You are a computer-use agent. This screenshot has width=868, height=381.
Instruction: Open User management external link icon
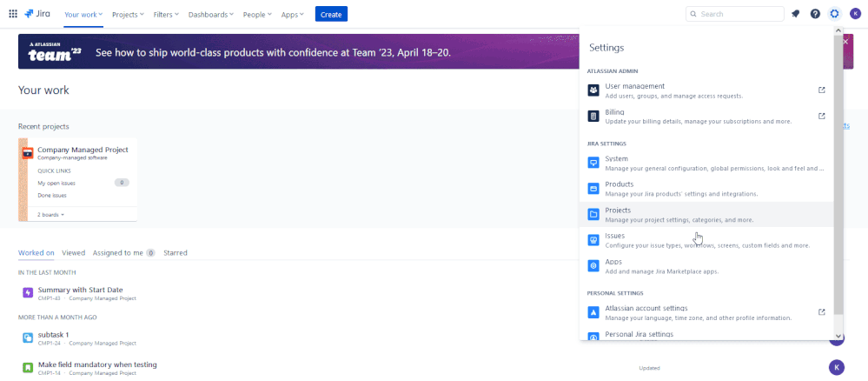821,90
